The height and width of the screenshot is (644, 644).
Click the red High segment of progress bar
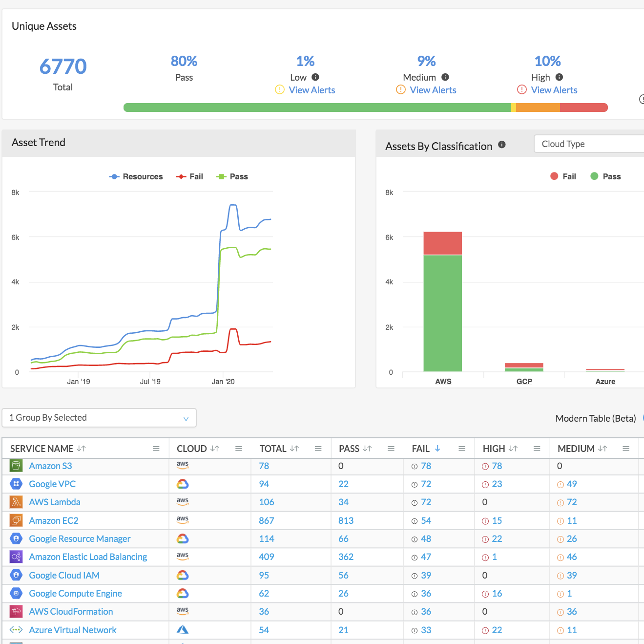click(584, 107)
